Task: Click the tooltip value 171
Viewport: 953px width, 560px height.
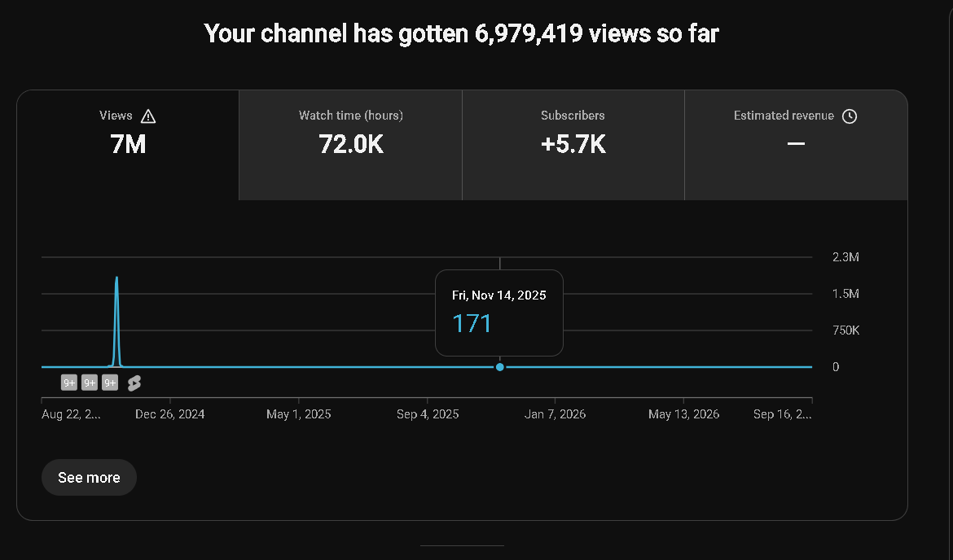Action: [x=472, y=323]
